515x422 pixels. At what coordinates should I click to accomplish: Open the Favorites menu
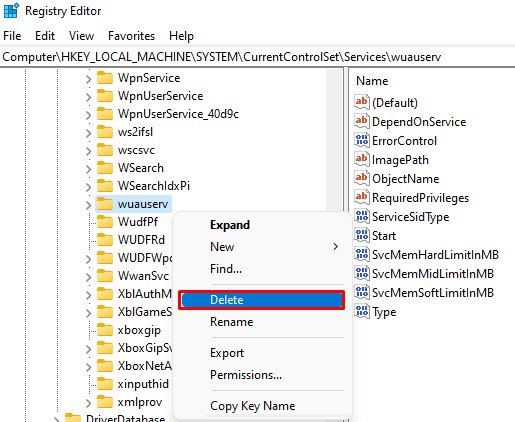point(131,36)
